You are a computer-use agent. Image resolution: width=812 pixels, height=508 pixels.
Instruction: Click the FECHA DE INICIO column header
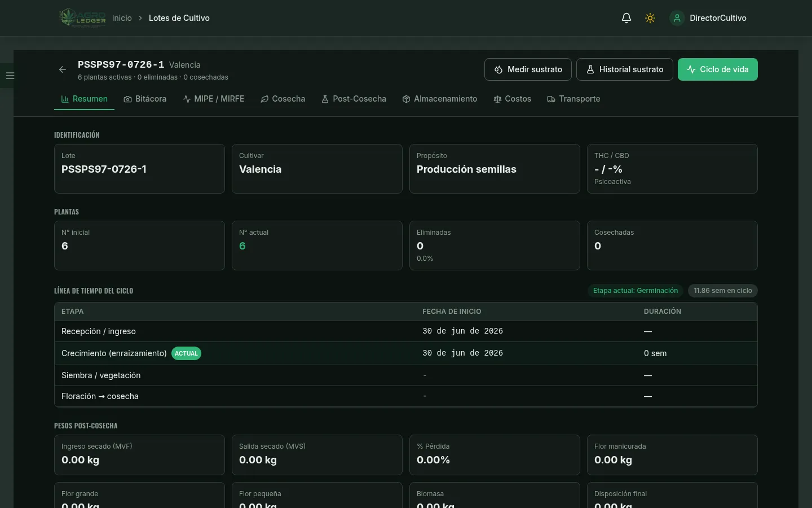coord(452,312)
